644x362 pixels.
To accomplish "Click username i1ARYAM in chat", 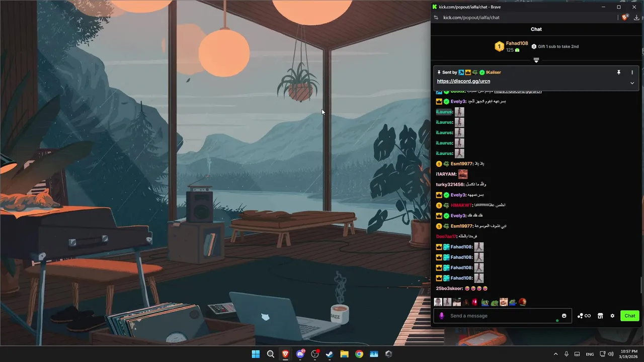I will pos(446,174).
